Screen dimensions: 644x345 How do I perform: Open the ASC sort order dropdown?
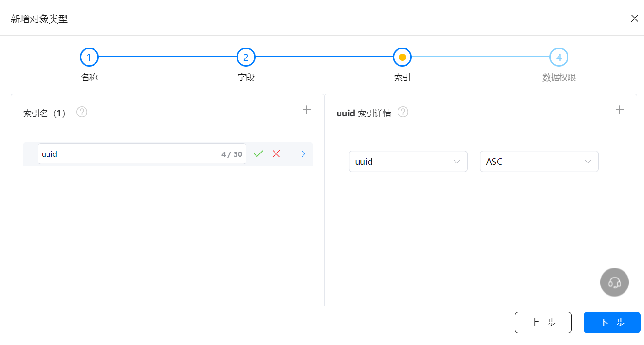click(539, 162)
